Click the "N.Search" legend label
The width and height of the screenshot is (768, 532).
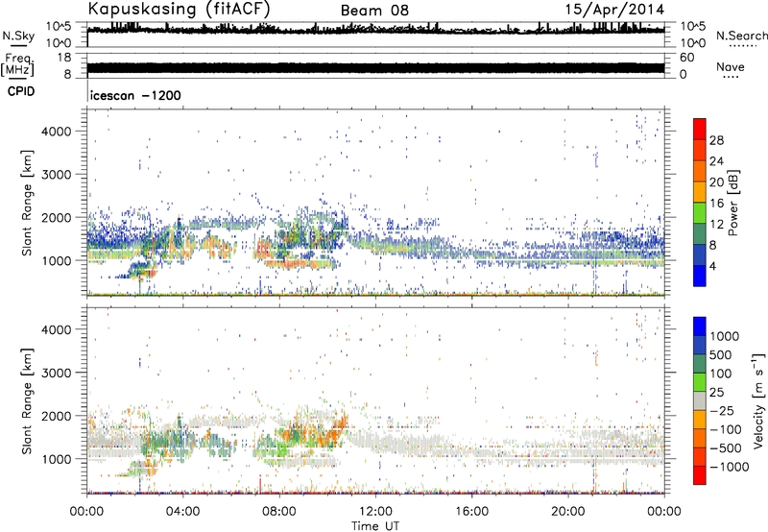click(x=742, y=36)
